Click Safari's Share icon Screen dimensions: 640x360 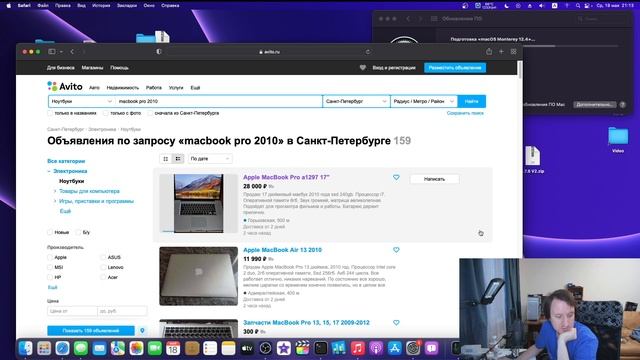pyautogui.click(x=489, y=51)
